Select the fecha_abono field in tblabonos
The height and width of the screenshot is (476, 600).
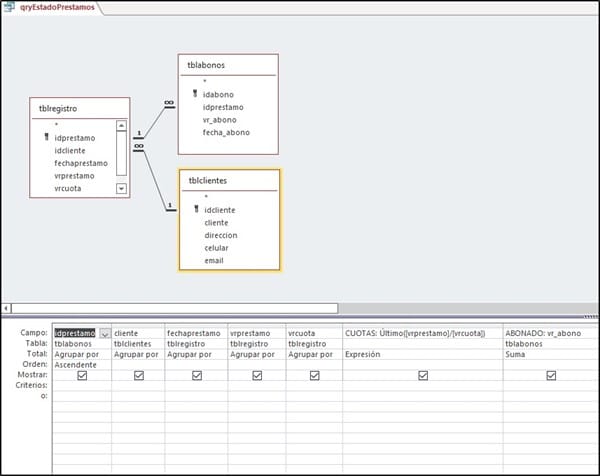[x=225, y=132]
